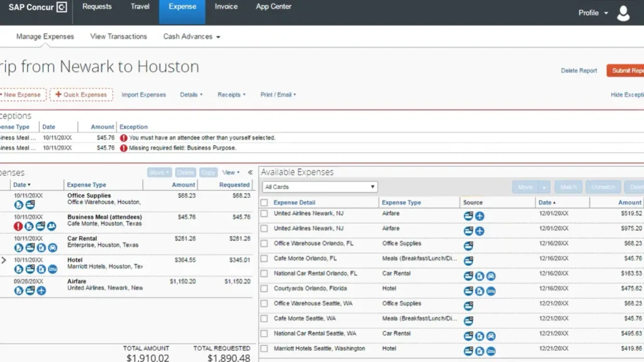This screenshot has width=644, height=362.
Task: Open the Manage Expenses page
Action: coord(45,36)
